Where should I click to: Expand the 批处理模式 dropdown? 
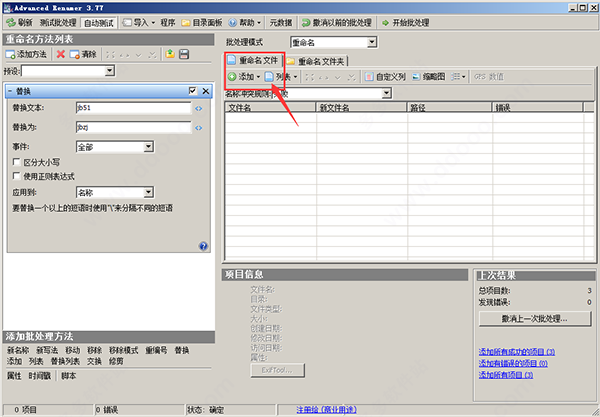pos(372,42)
